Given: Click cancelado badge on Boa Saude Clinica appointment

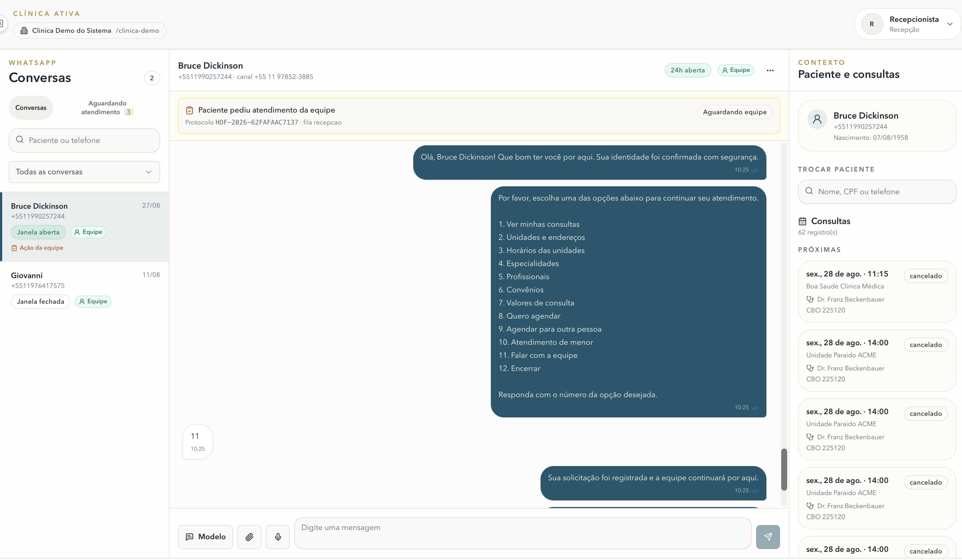Looking at the screenshot, I should click(926, 276).
